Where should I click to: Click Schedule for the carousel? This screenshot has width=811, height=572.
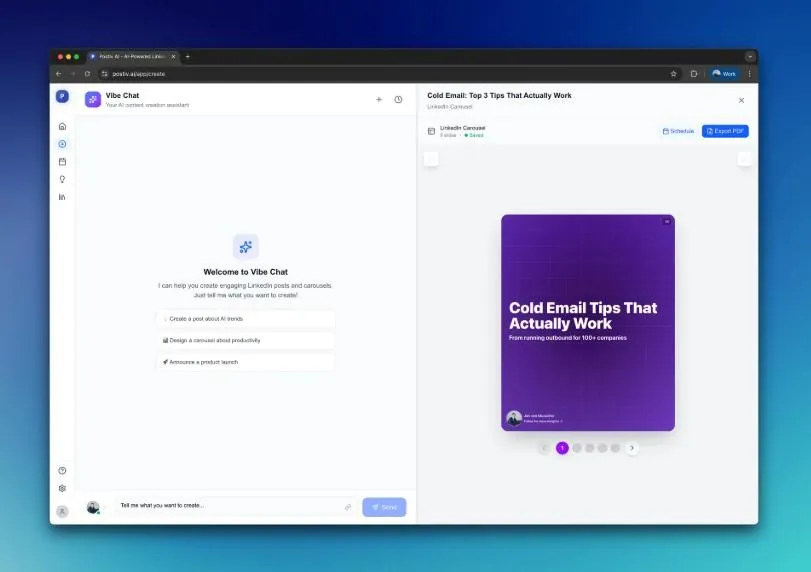pos(679,131)
